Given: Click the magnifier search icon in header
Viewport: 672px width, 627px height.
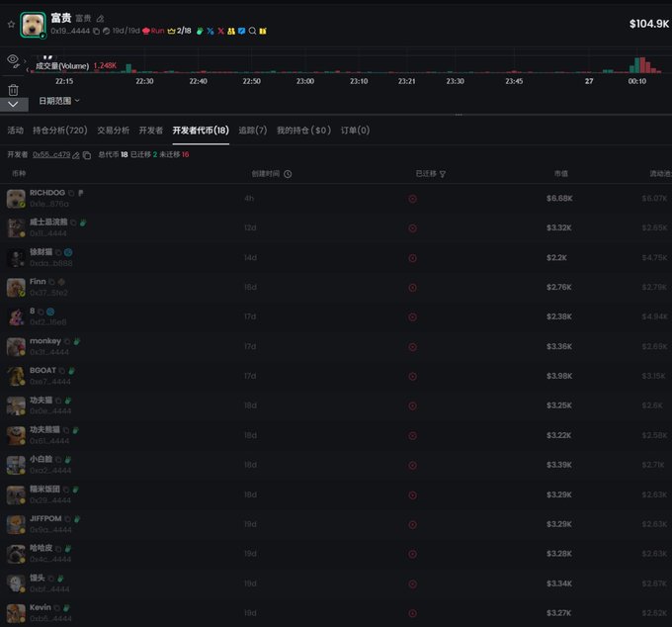Looking at the screenshot, I should 252,31.
